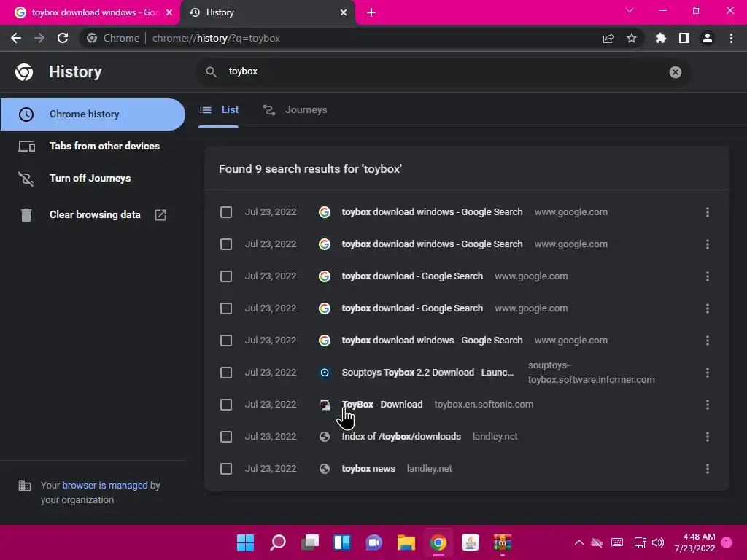This screenshot has width=747, height=560.
Task: Open a new tab with plus button
Action: click(x=371, y=12)
